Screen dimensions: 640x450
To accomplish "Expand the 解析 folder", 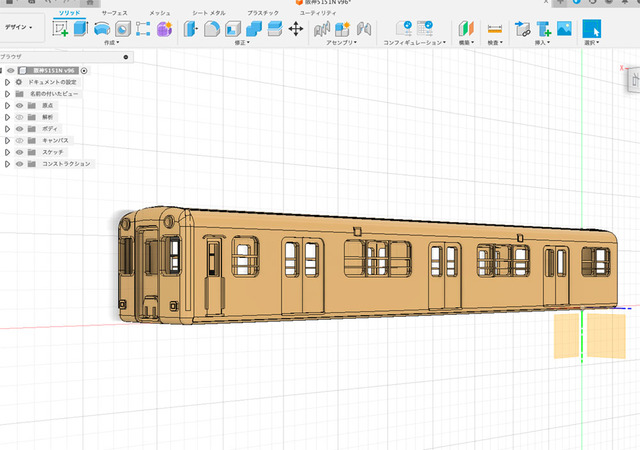I will point(7,117).
